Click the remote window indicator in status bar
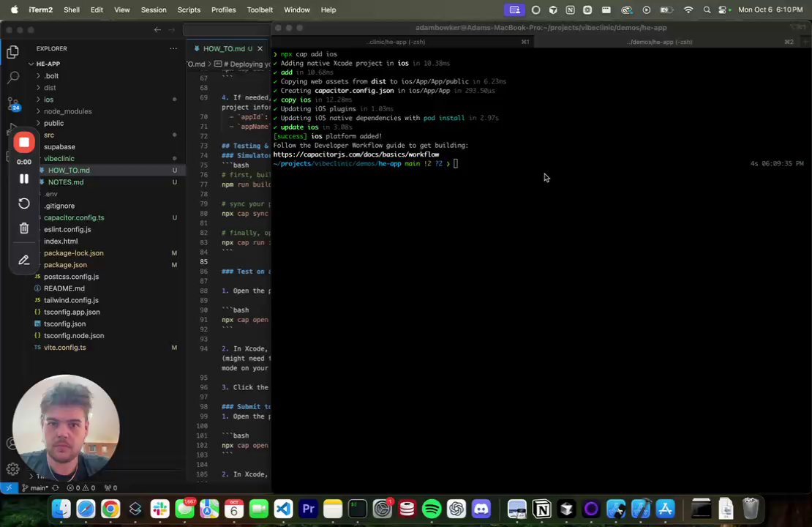 [x=9, y=488]
